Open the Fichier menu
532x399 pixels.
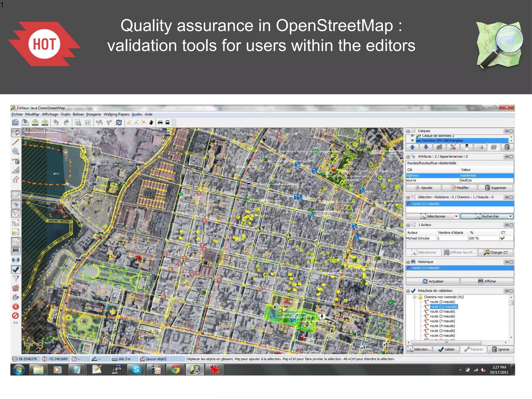[x=17, y=114]
